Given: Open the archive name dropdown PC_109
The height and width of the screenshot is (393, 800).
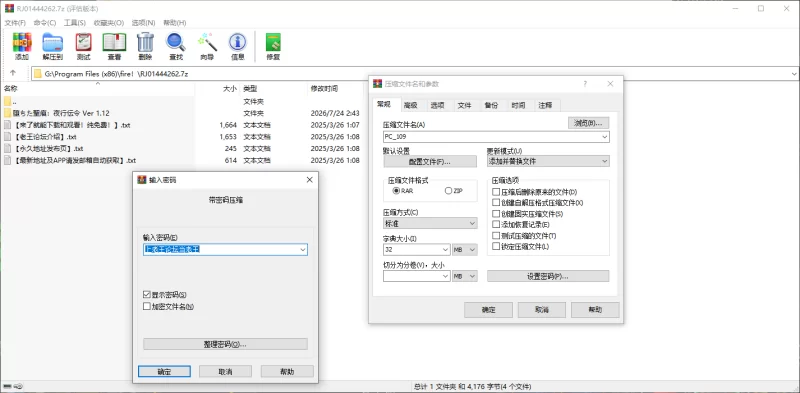Looking at the screenshot, I should pos(605,137).
